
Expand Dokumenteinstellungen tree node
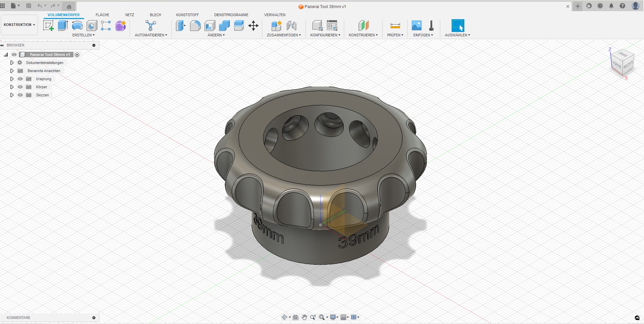pos(12,63)
